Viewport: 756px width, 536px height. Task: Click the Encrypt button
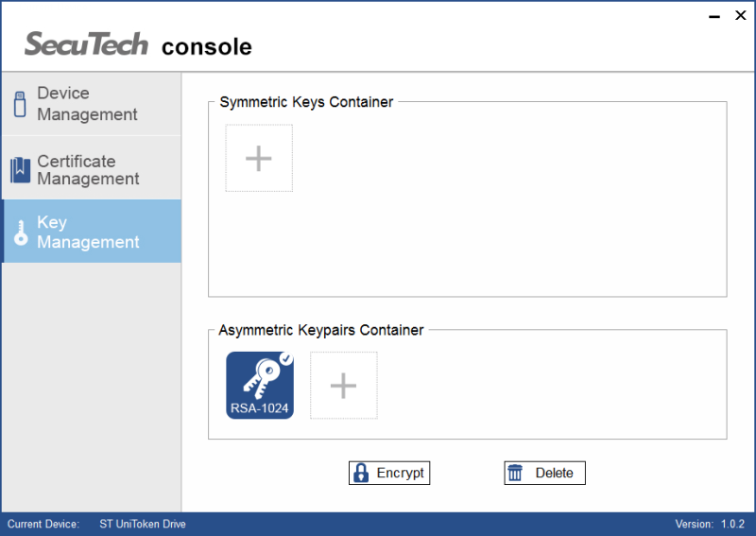click(x=389, y=473)
